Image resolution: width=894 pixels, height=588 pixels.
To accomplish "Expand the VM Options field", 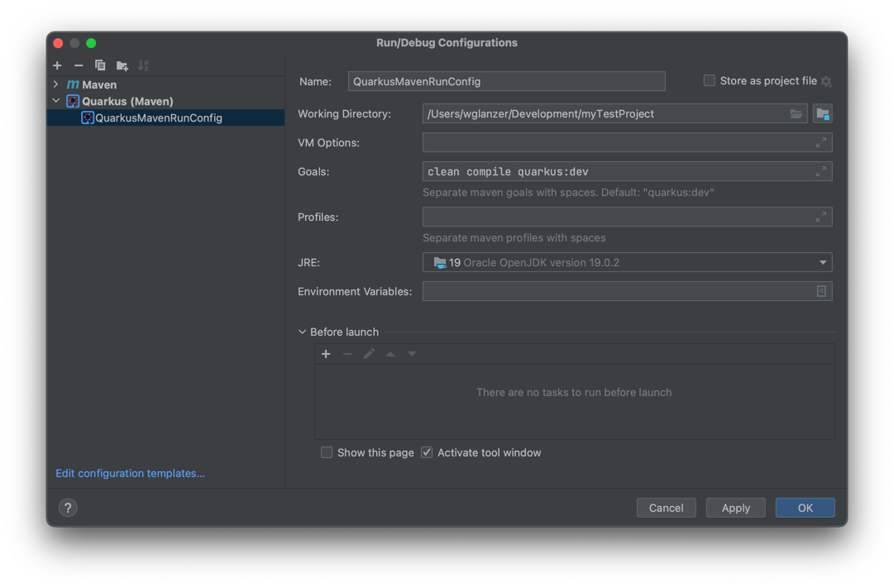I will (x=821, y=142).
